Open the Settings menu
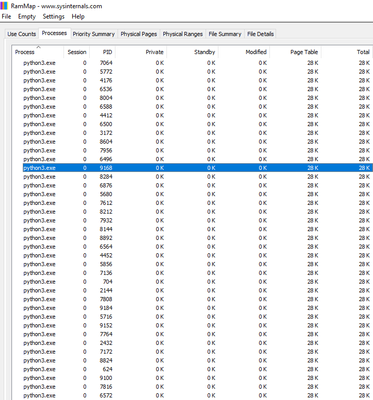Image resolution: width=373 pixels, height=400 pixels. tap(53, 16)
